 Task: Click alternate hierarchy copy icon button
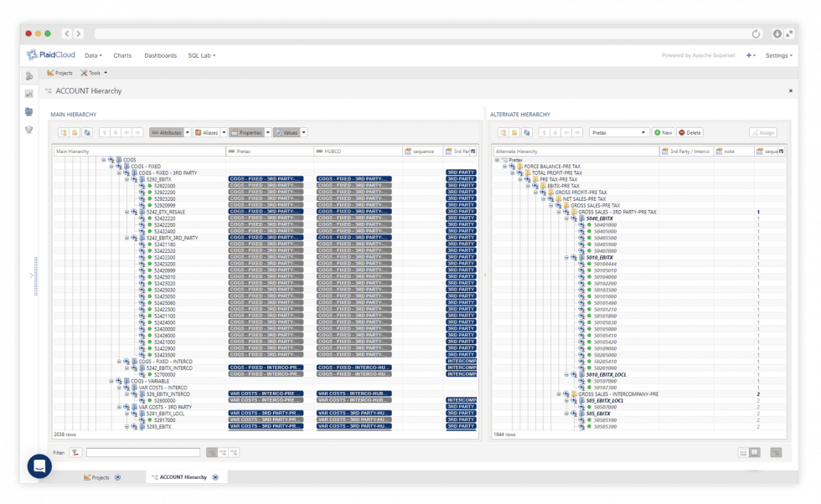(527, 133)
